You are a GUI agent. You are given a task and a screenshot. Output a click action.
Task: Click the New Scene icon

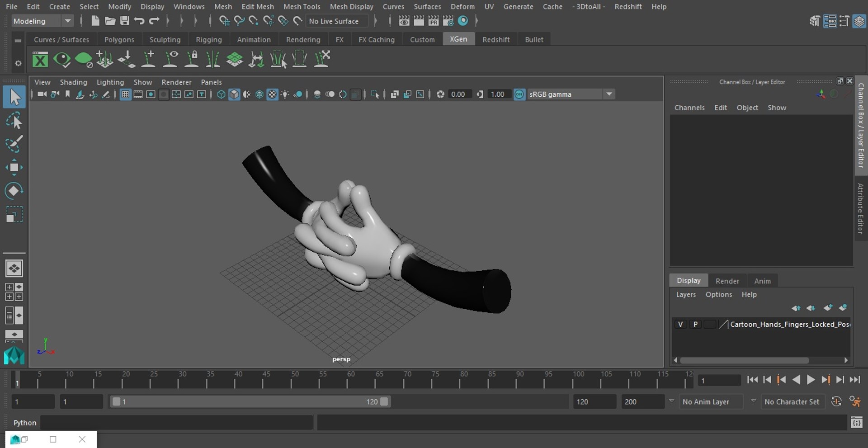click(x=95, y=21)
